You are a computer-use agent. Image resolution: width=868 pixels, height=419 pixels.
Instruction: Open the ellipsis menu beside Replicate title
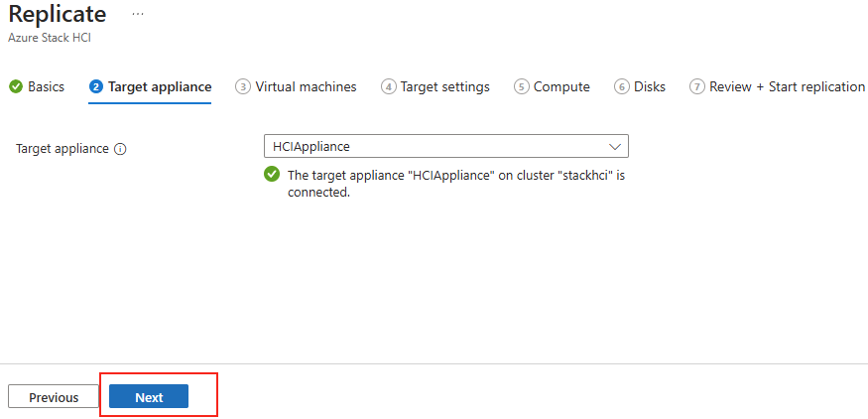(x=138, y=14)
